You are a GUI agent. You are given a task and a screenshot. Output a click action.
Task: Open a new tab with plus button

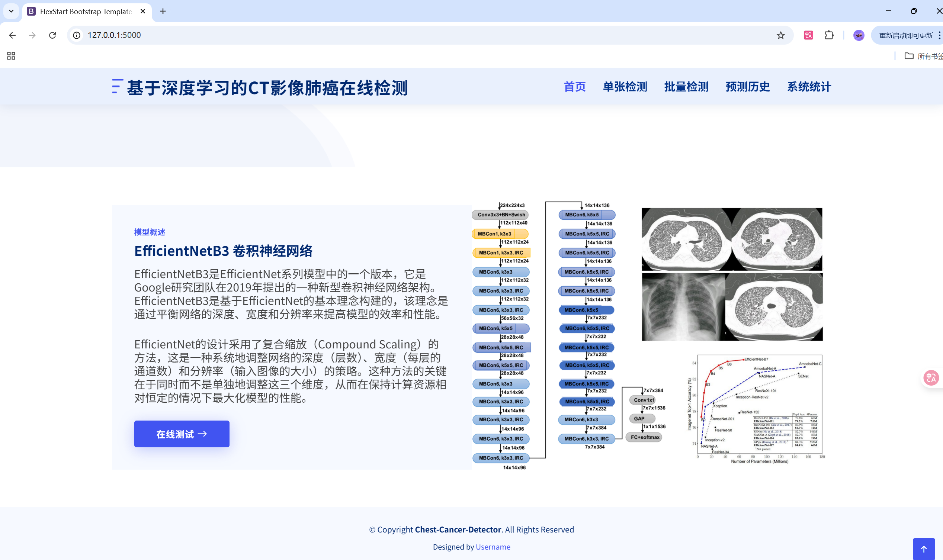pyautogui.click(x=163, y=11)
